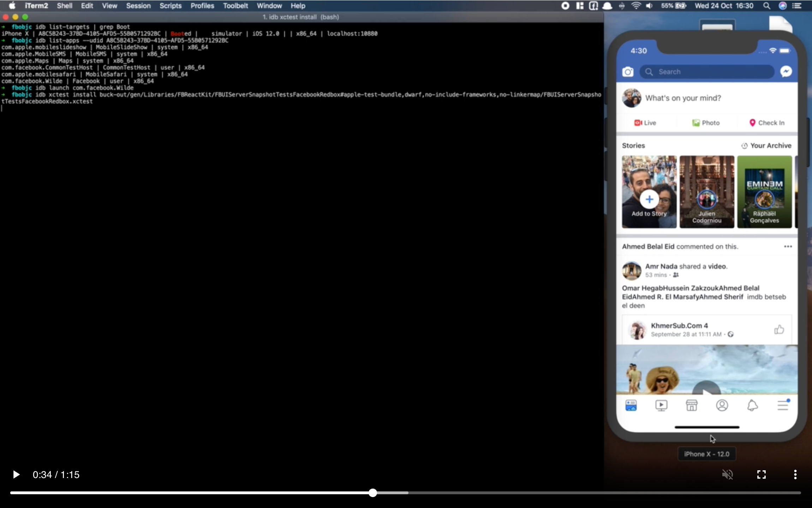Tap Check In button
This screenshot has width=812, height=508.
pyautogui.click(x=767, y=123)
